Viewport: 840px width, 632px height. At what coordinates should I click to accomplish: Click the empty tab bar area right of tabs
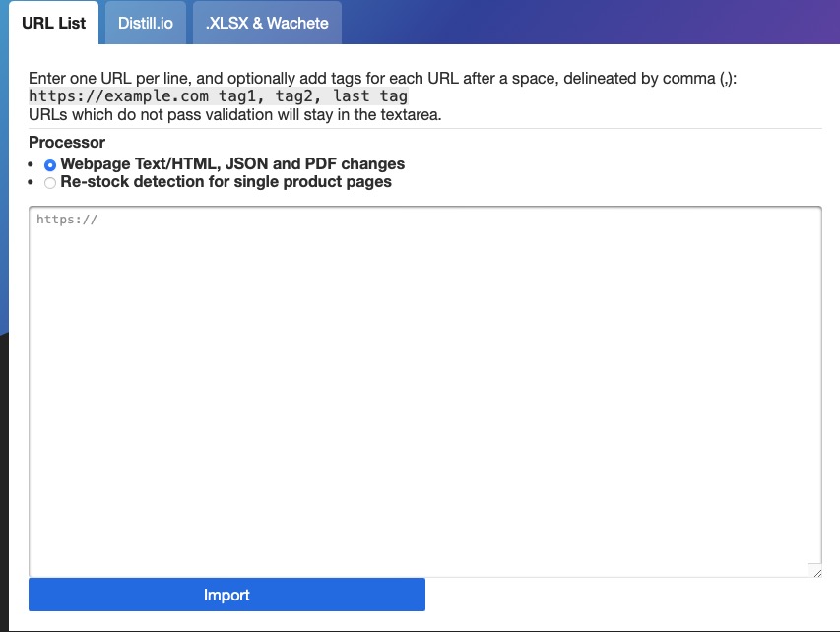(591, 22)
